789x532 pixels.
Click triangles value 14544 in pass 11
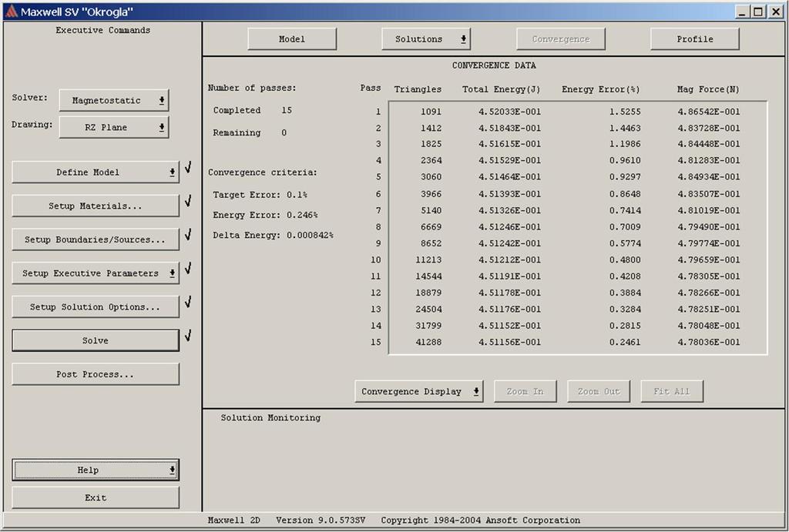click(x=428, y=276)
